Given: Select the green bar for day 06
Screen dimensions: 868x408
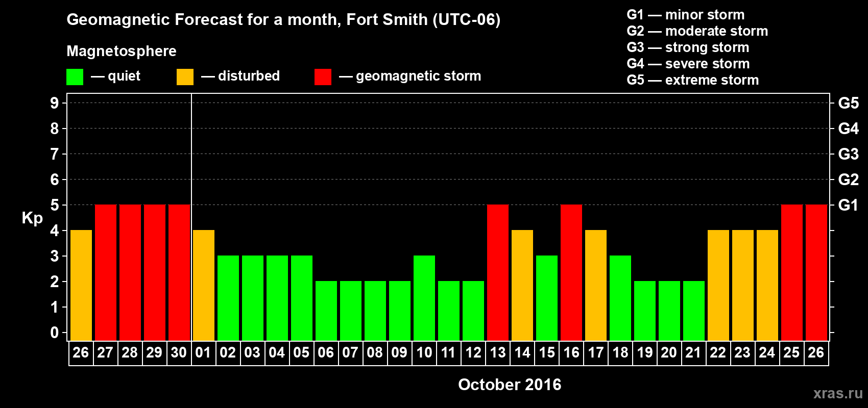Looking at the screenshot, I should (x=326, y=311).
